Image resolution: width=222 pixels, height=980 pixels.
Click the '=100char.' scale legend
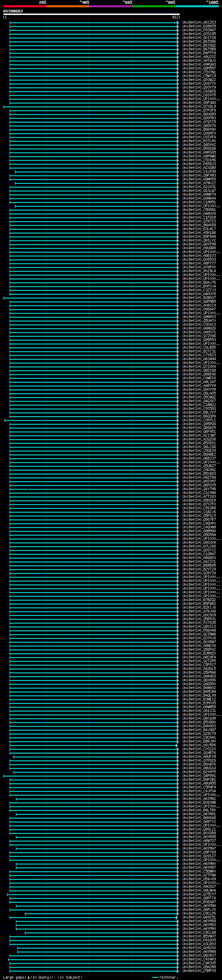click(x=164, y=977)
